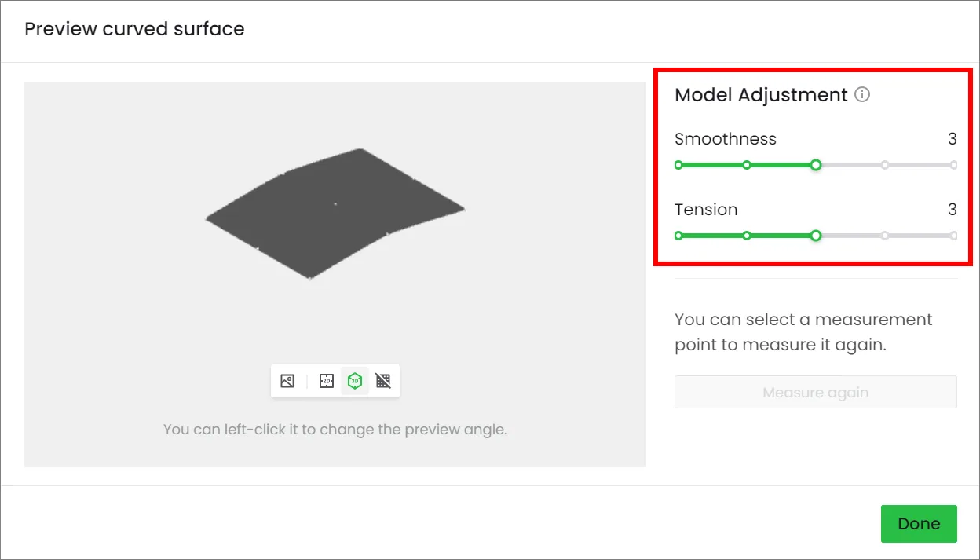Set Smoothness to the first stop
This screenshot has height=560, width=980.
click(x=678, y=165)
